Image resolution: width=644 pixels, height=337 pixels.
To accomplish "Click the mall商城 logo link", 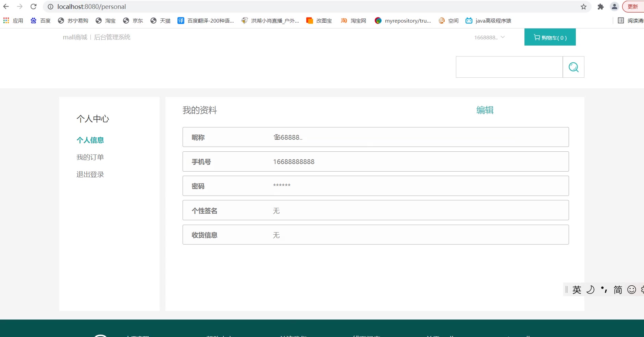I will point(75,37).
